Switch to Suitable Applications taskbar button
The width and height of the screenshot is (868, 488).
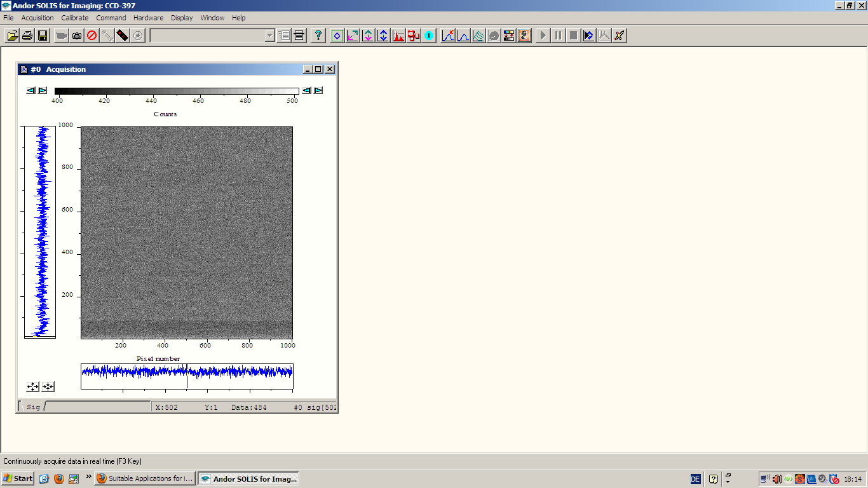click(x=145, y=478)
